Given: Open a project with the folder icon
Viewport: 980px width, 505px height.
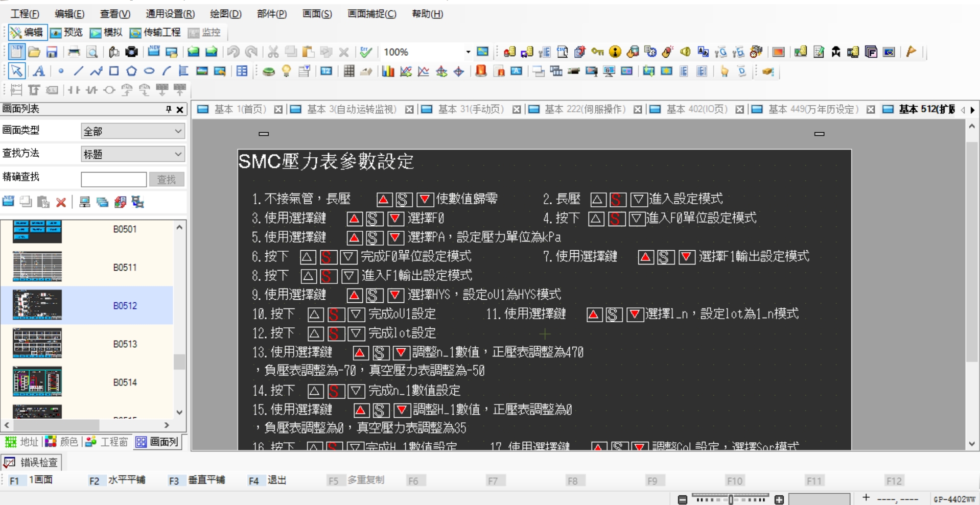Looking at the screenshot, I should coord(34,52).
